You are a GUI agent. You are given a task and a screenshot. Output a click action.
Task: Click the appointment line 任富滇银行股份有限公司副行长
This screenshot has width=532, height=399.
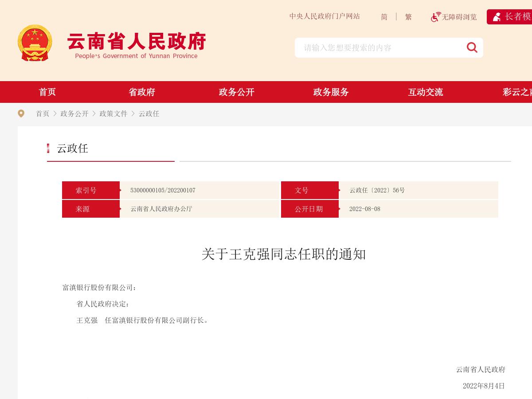157,320
